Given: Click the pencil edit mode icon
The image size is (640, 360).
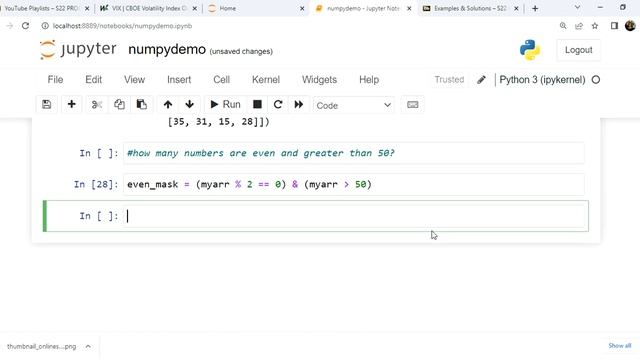Looking at the screenshot, I should 481,80.
